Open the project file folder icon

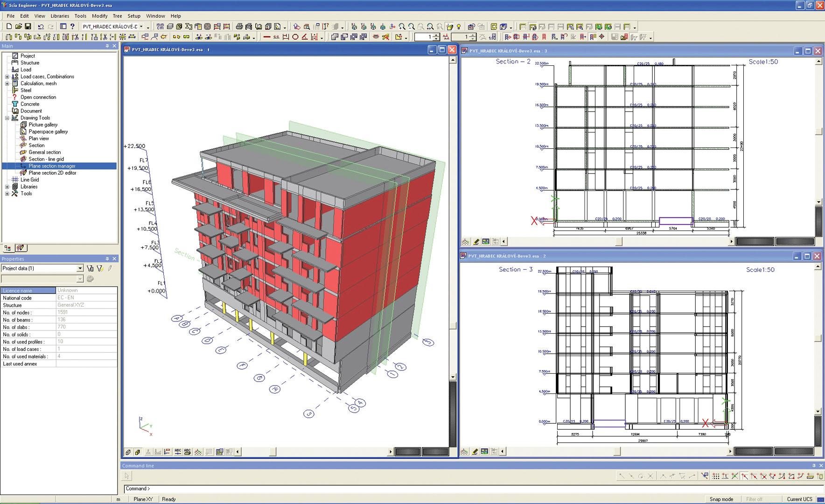click(18, 27)
